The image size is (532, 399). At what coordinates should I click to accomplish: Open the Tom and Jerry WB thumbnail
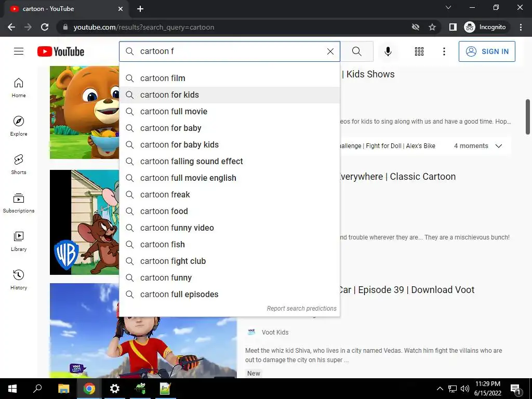point(85,222)
